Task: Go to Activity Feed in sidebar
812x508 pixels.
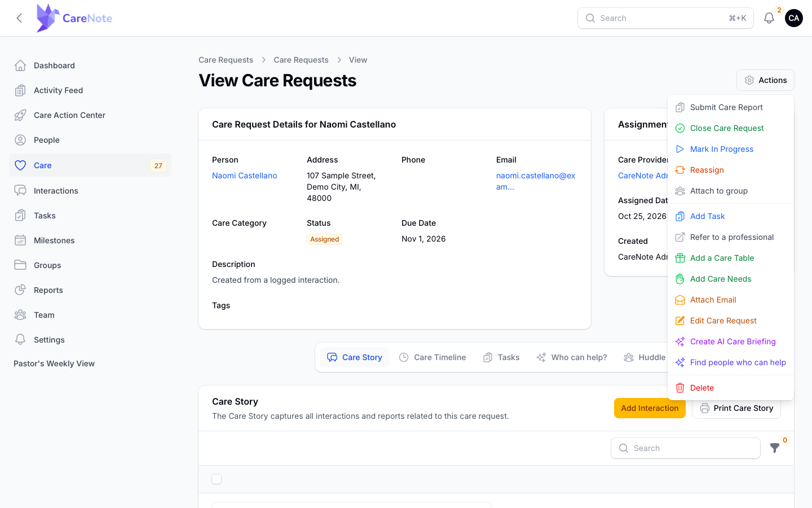Action: tap(90, 90)
